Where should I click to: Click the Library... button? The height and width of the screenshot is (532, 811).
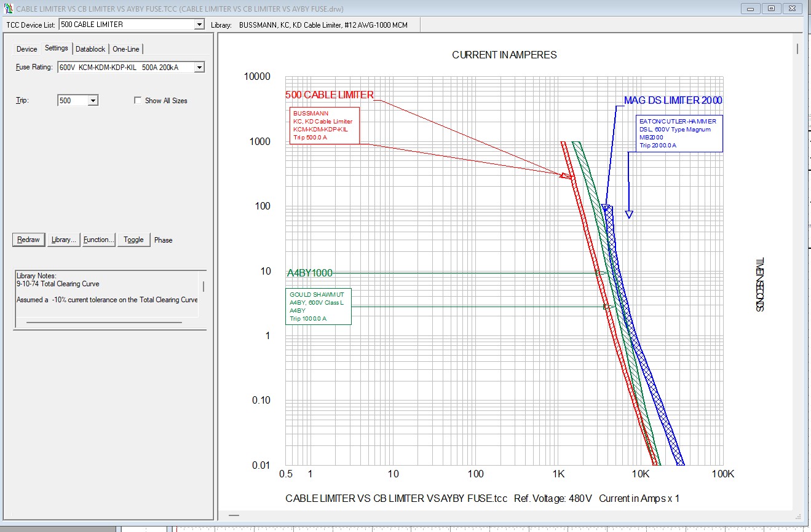[64, 240]
